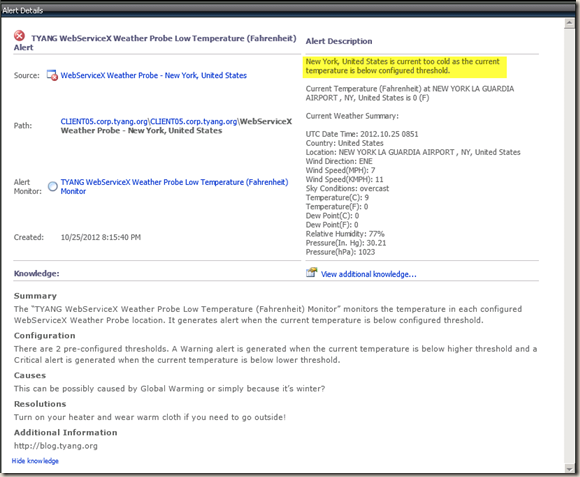This screenshot has height=477, width=580.
Task: Click the red critical alert icon
Action: tap(19, 36)
